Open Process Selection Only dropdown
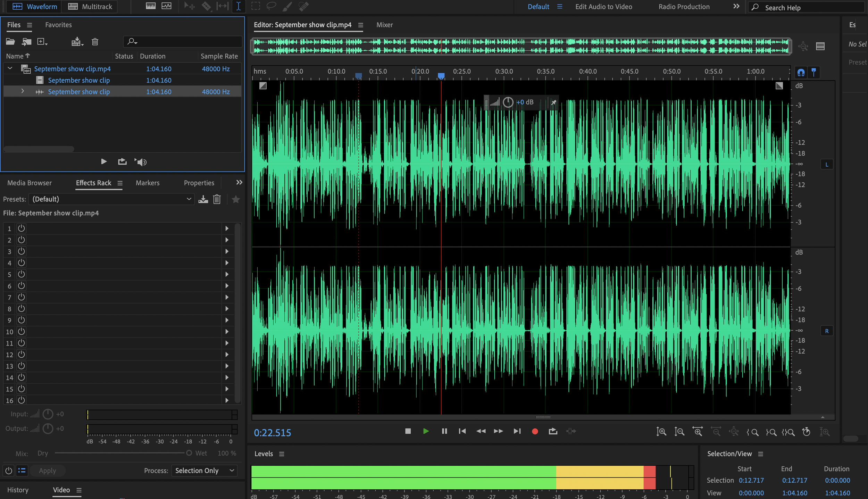This screenshot has height=499, width=868. [204, 471]
